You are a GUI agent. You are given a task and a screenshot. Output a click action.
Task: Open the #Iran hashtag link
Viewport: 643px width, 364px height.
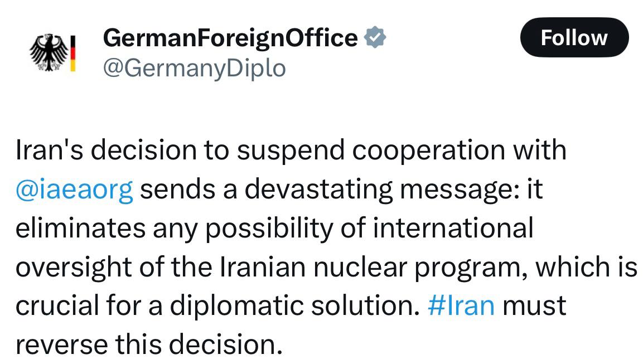(x=461, y=306)
